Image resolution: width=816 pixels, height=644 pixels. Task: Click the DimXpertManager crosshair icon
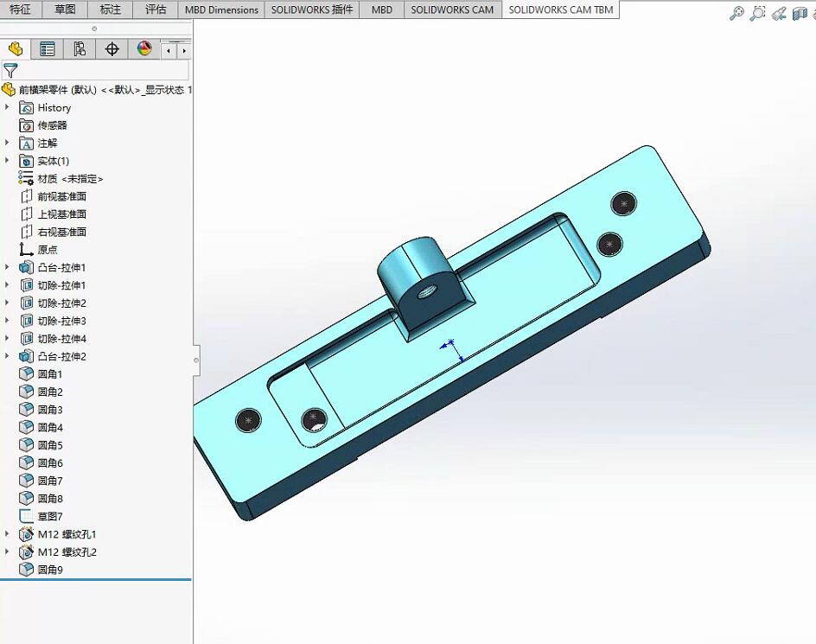coord(111,48)
